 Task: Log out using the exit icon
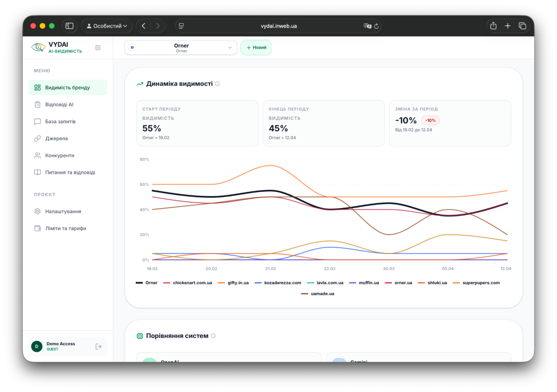pos(99,347)
